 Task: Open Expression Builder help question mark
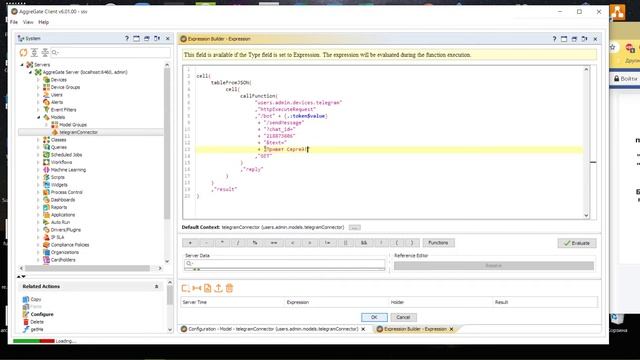554,39
